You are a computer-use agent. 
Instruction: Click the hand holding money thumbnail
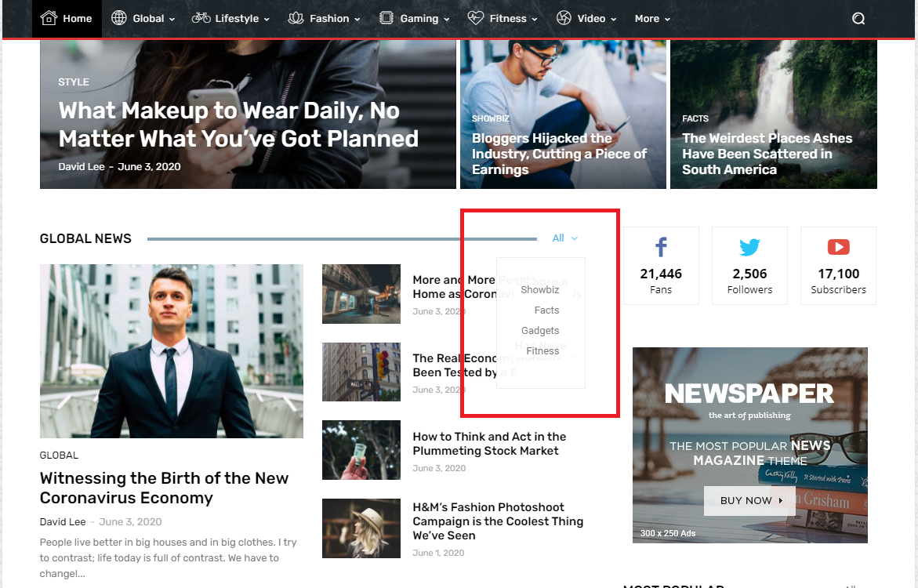coord(361,450)
